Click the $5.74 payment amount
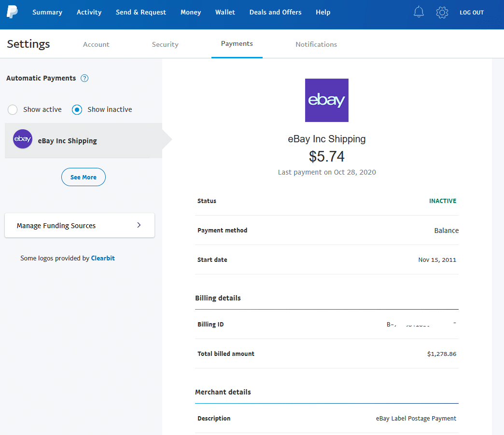 click(326, 157)
